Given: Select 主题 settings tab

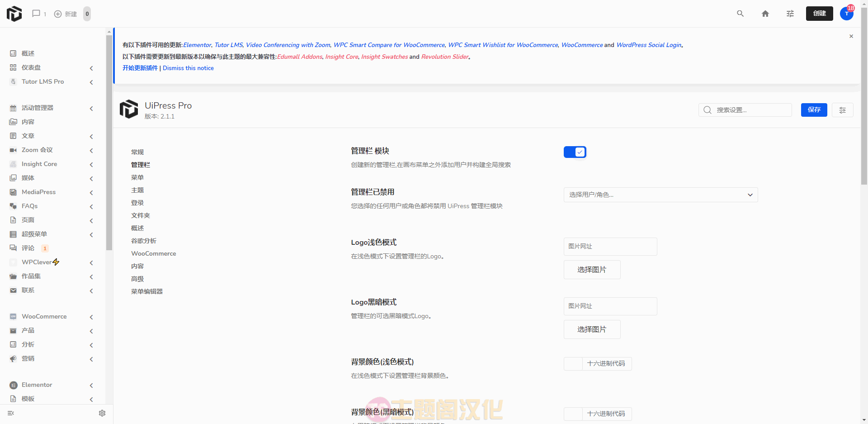Looking at the screenshot, I should 137,190.
